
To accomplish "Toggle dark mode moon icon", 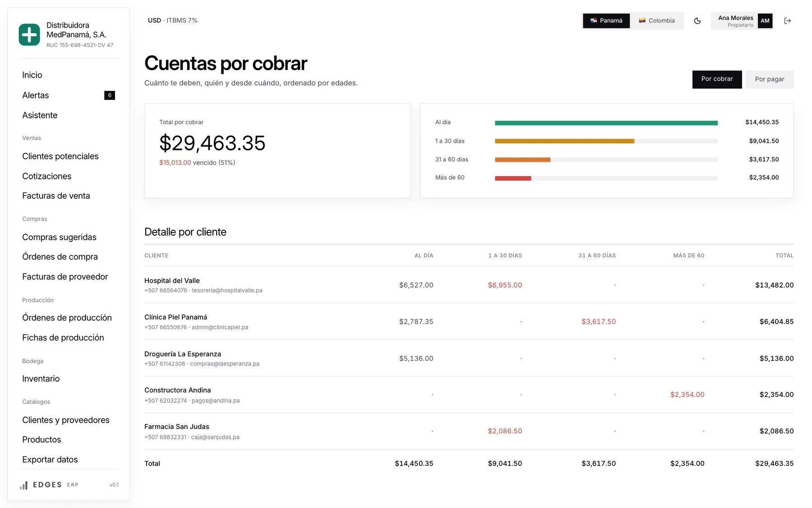I will point(697,21).
